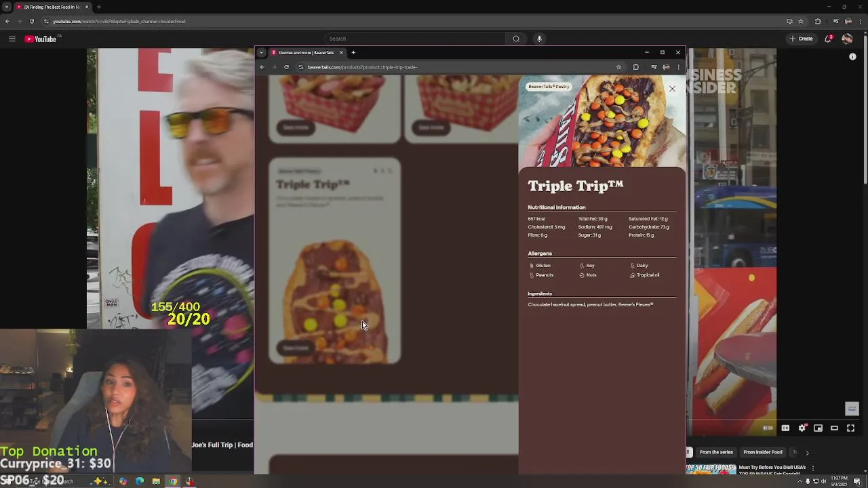868x488 pixels.
Task: Bookmark the YouTube page with the star
Action: click(801, 21)
